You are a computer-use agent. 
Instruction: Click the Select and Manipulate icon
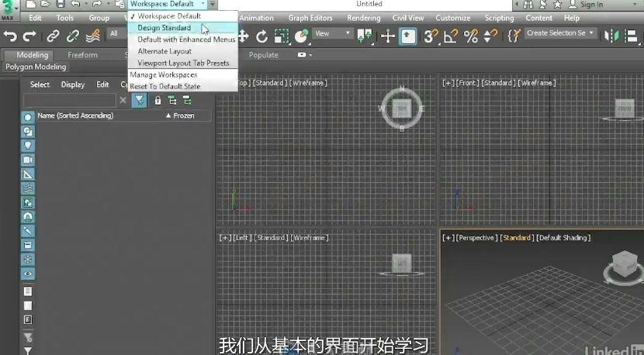click(387, 36)
